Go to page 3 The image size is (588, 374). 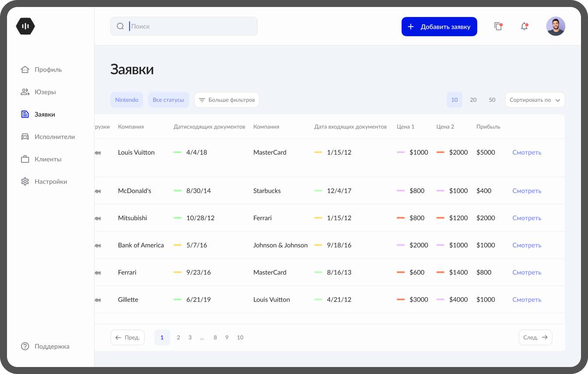coord(190,337)
